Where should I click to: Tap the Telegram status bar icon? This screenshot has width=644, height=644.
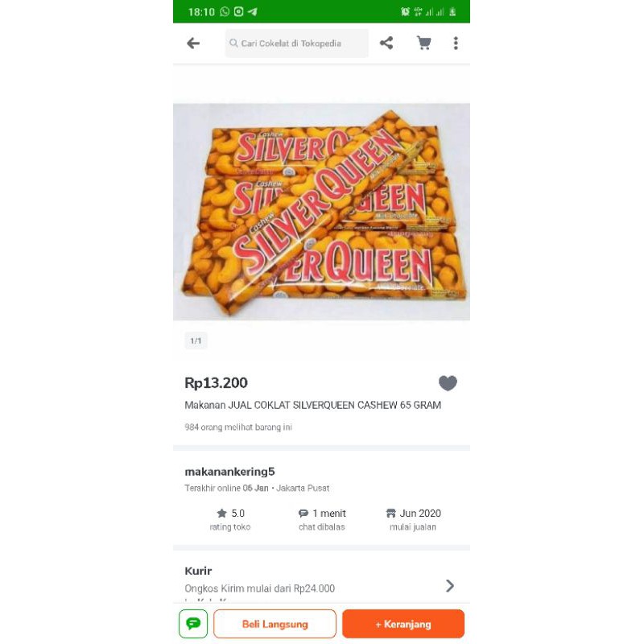click(252, 12)
